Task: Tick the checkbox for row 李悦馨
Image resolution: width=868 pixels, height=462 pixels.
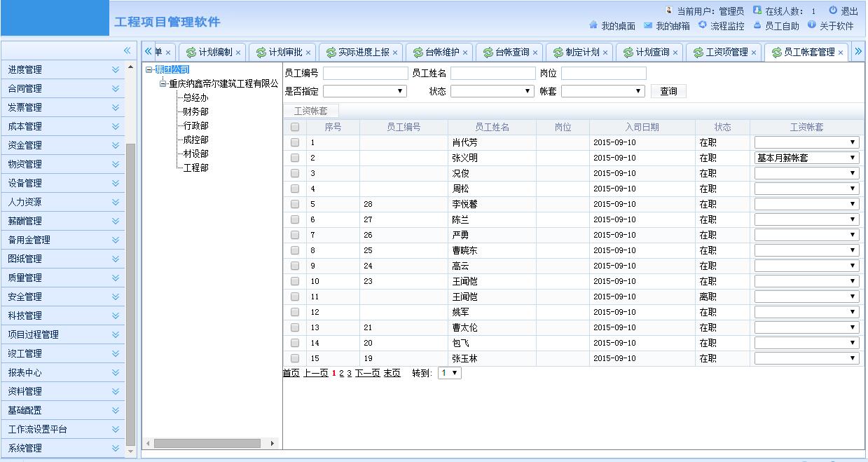Action: 295,204
